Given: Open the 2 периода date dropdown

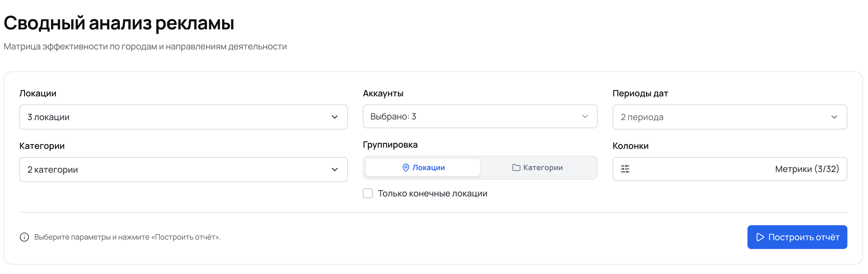Looking at the screenshot, I should pos(729,117).
